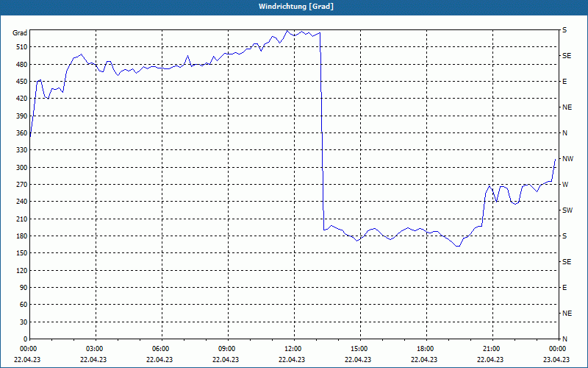This screenshot has height=368, width=588.
Task: Click the S compass label level with 180
Action: pyautogui.click(x=564, y=236)
